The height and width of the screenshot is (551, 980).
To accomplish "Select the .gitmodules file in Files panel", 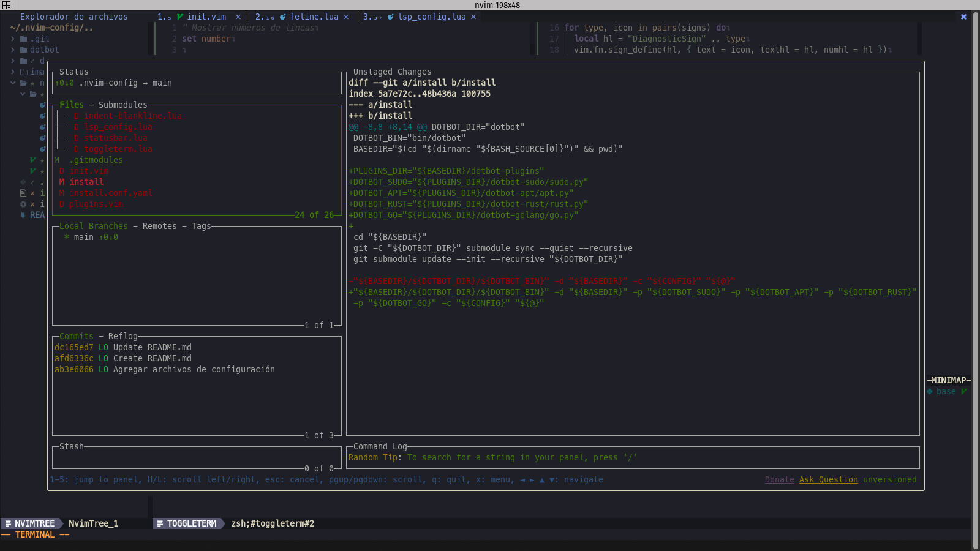I will tap(196, 160).
